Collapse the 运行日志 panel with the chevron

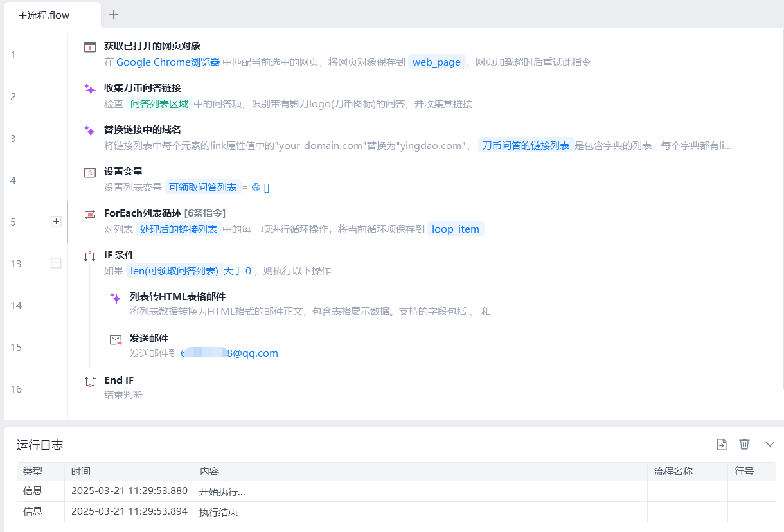pos(770,444)
